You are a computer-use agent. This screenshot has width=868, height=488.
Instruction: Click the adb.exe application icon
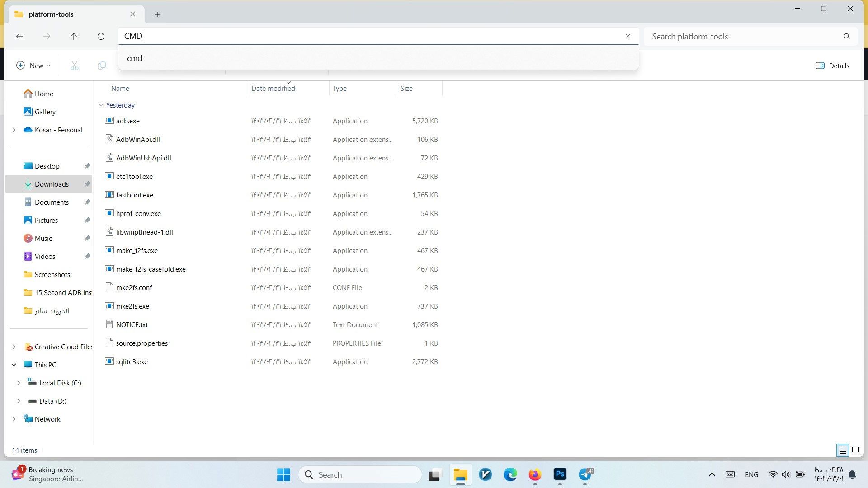(109, 121)
